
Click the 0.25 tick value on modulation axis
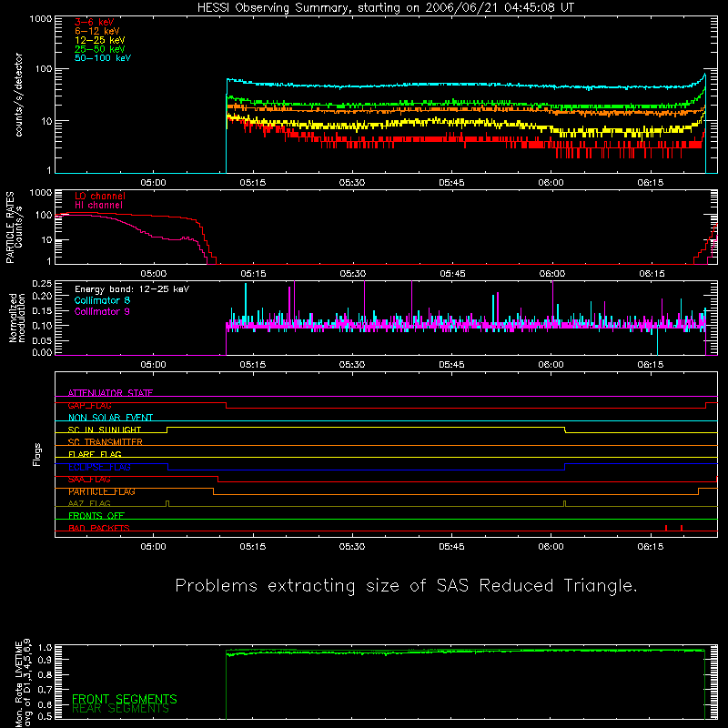(x=42, y=283)
